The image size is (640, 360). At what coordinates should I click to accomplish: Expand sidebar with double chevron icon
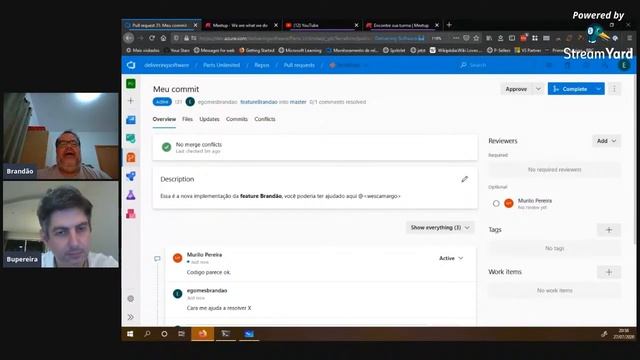[131, 317]
